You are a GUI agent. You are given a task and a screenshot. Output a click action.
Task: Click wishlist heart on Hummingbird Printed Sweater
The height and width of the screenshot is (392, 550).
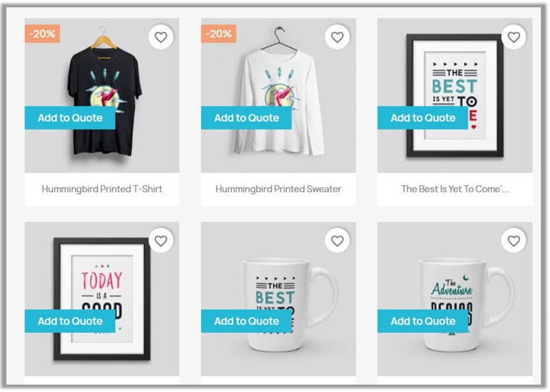(x=337, y=37)
